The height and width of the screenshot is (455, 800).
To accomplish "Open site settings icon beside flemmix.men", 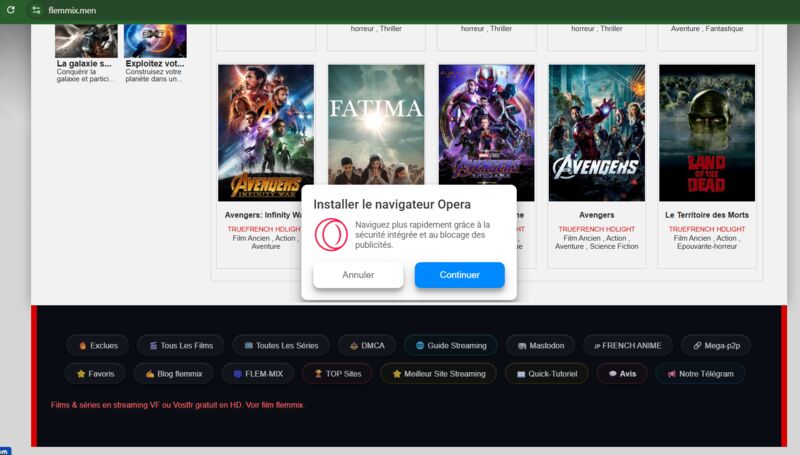I will click(x=36, y=10).
